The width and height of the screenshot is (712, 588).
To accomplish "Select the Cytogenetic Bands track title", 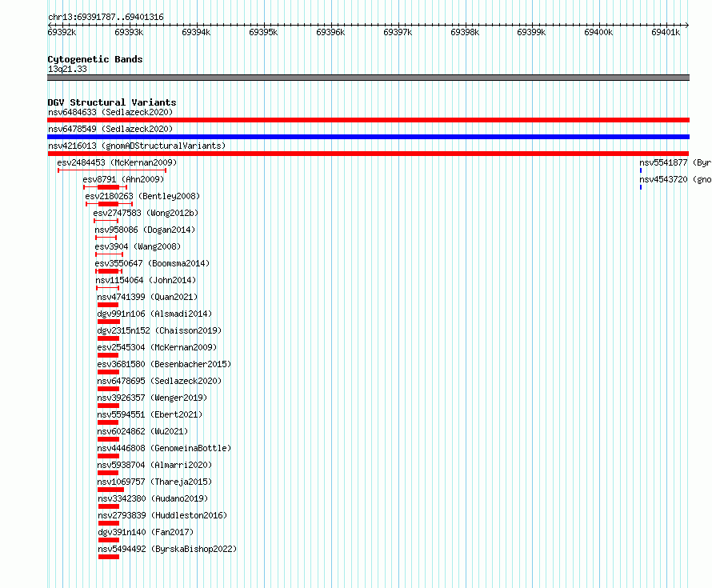I will [95, 59].
